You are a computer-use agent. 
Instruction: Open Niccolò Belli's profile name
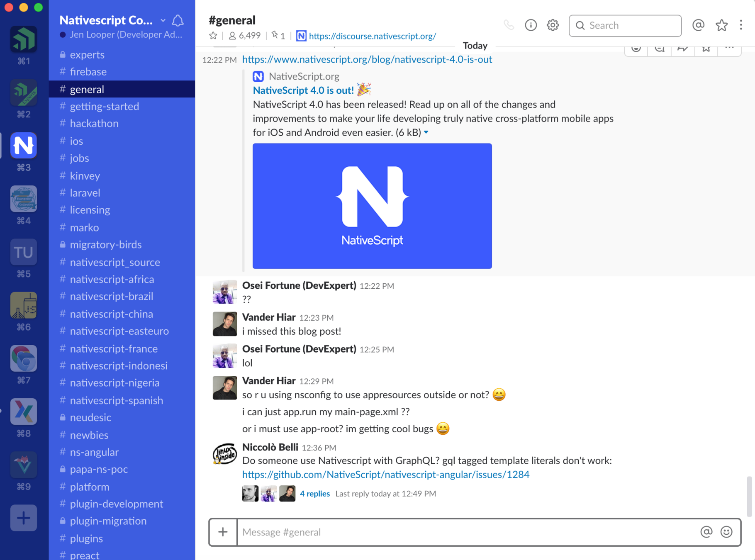point(270,447)
